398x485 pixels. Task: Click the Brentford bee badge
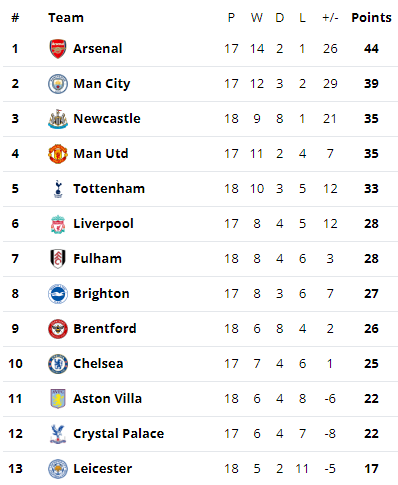coord(58,329)
